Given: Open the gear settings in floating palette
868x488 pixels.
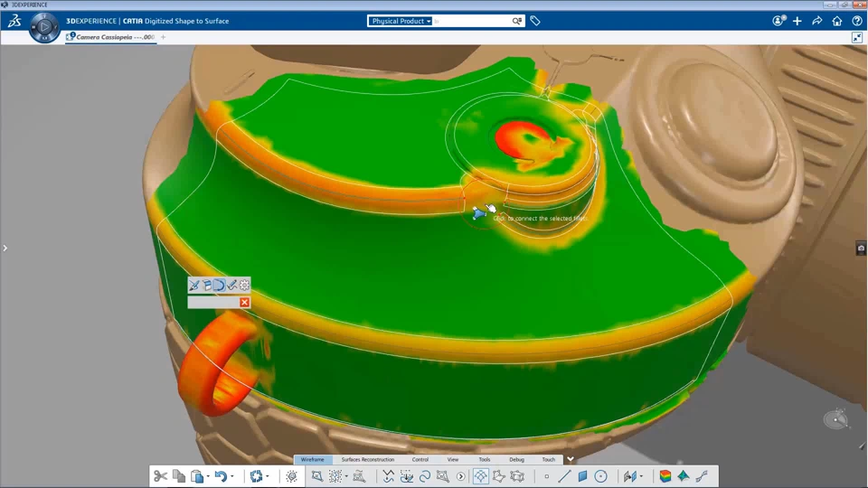Looking at the screenshot, I should tap(244, 285).
